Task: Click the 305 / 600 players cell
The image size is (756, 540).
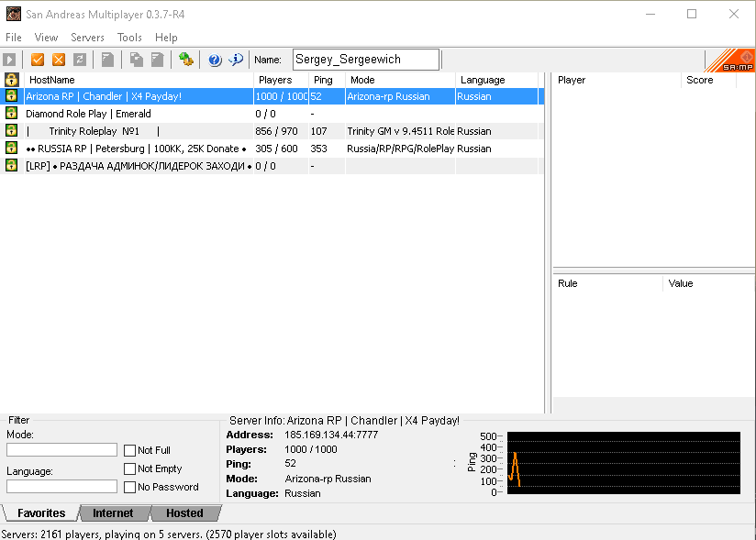Action: [281, 149]
